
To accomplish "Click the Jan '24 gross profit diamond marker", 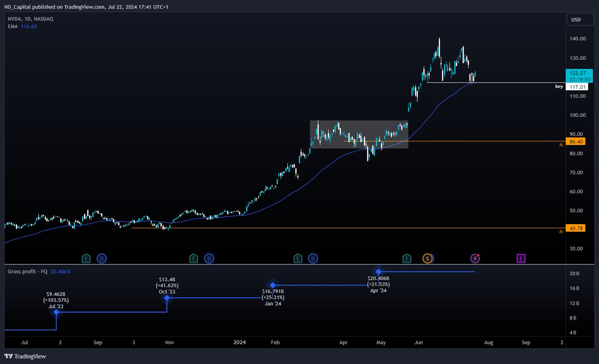I will coord(273,285).
